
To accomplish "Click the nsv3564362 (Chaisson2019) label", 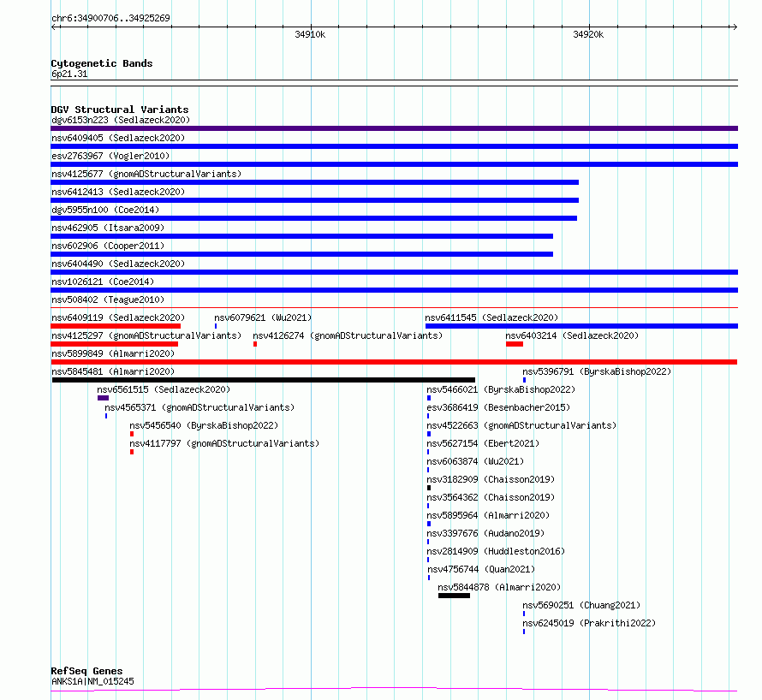I will (491, 497).
